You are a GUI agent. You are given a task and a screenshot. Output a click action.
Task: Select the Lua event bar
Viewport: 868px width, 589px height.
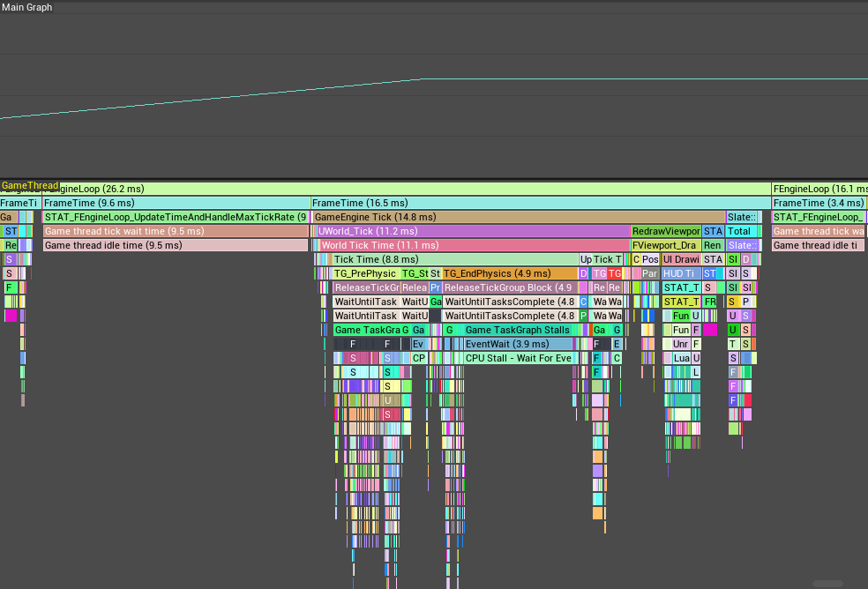[682, 358]
